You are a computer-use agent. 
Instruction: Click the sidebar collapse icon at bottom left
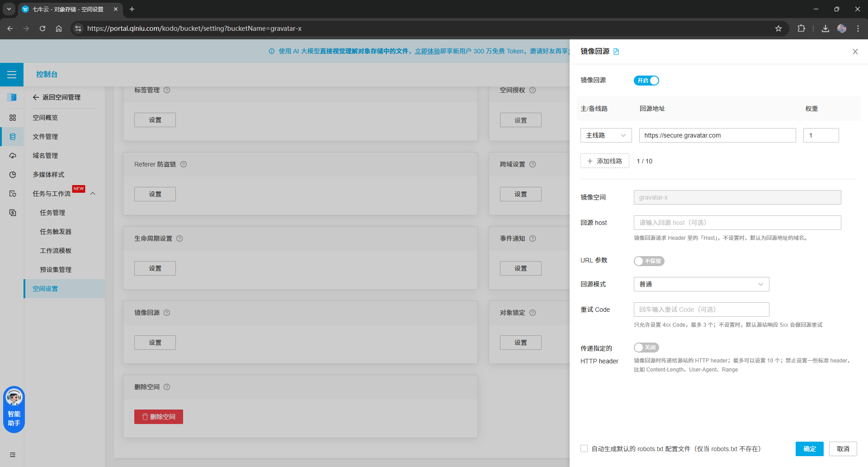13,455
